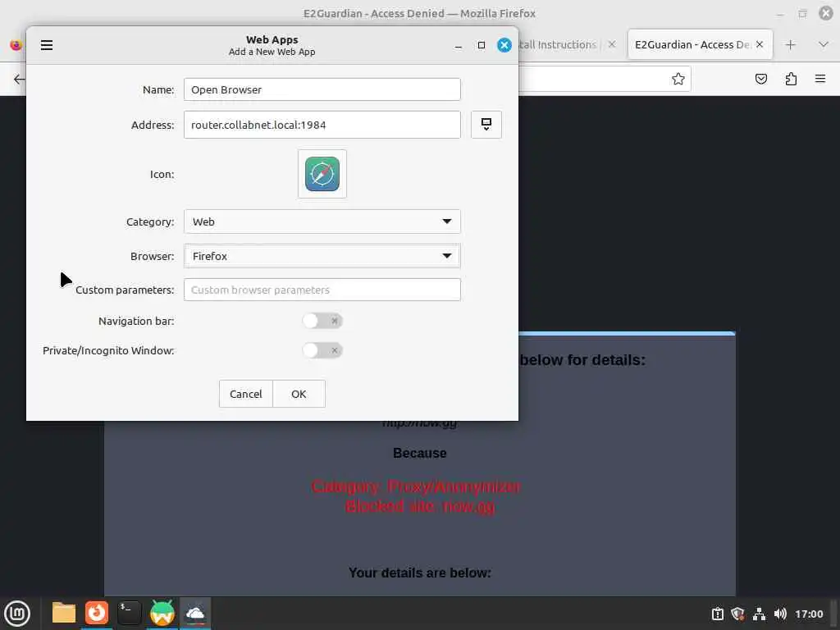Click the Web Apps cloud icon in taskbar
Screen dimensions: 840x630
(195, 613)
